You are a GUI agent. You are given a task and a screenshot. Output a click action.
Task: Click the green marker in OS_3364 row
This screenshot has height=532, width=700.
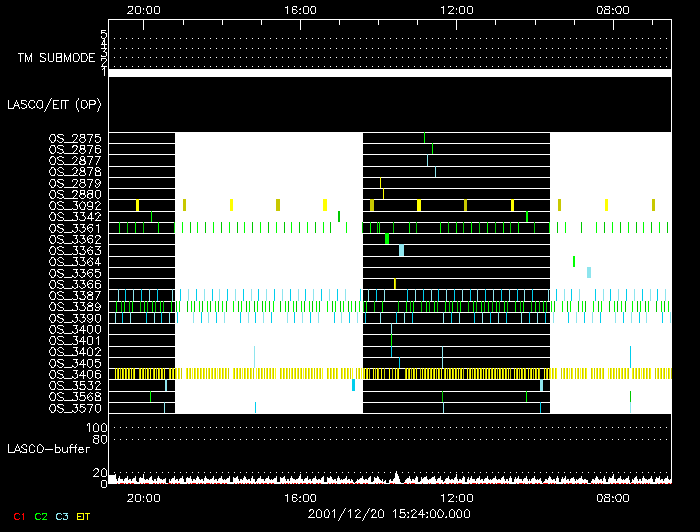coord(574,261)
